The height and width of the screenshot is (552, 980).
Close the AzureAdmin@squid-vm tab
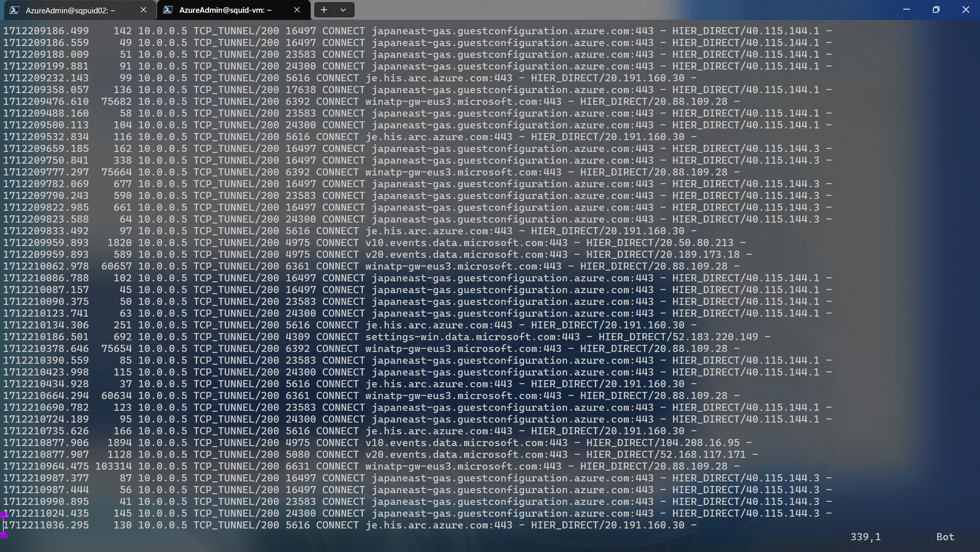point(297,10)
